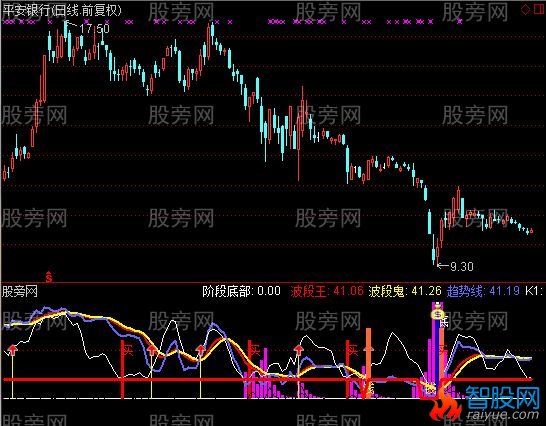This screenshot has height=426, width=546.
Task: Click the 阶段底部: 0.00 indicator value
Action: [x=241, y=291]
